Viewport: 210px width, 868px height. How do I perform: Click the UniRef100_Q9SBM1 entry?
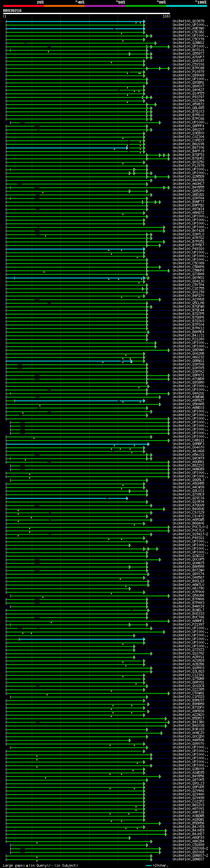188,82
